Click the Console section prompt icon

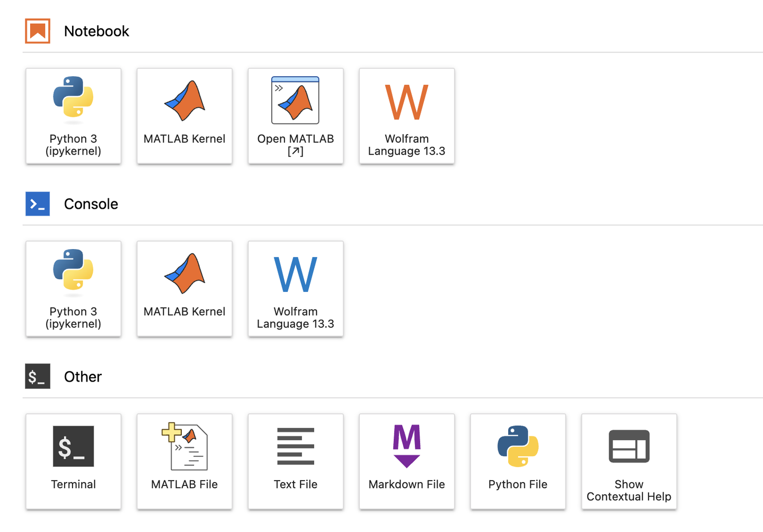(37, 203)
